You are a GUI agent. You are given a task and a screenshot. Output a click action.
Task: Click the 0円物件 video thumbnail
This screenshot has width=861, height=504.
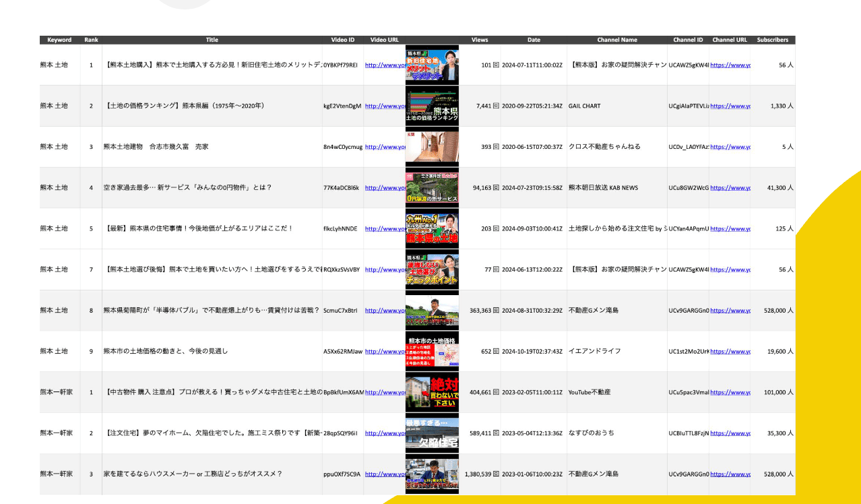click(x=432, y=188)
